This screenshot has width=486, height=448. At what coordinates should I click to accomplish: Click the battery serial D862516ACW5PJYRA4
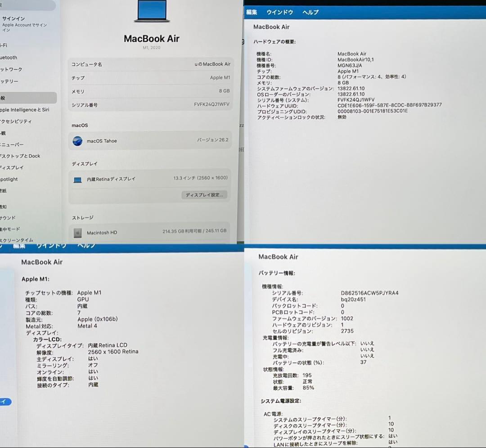(370, 293)
